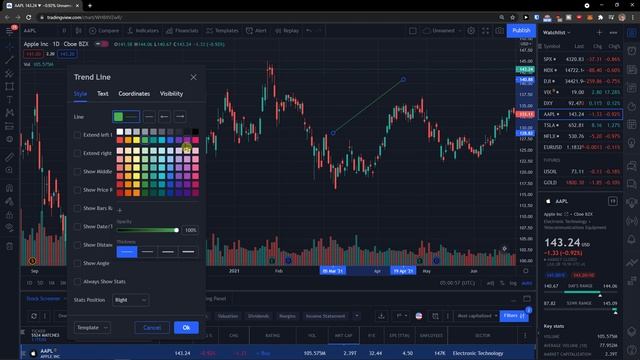Open screener Filters button
The width and height of the screenshot is (640, 360).
pos(513,316)
